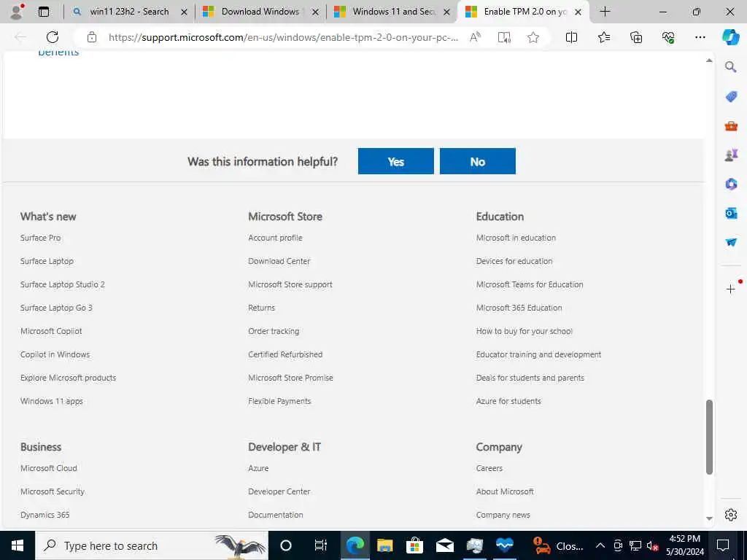Activate Read aloud icon in address bar
This screenshot has height=560, width=747.
click(475, 37)
